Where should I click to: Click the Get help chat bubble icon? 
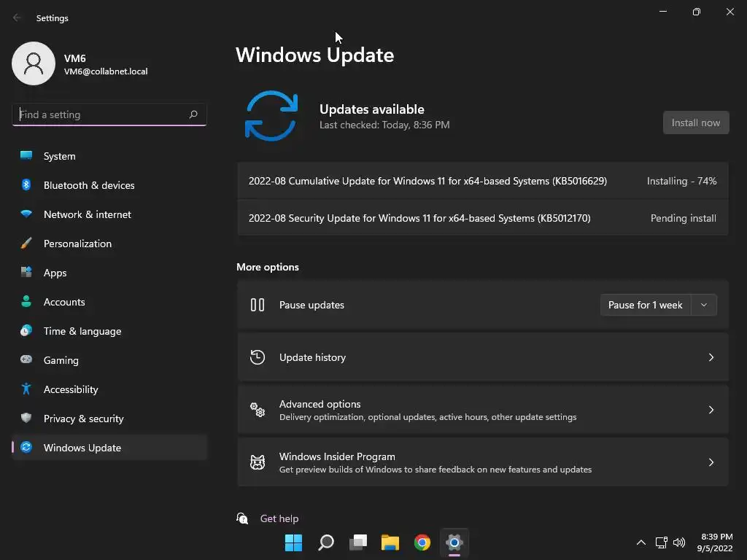click(242, 518)
